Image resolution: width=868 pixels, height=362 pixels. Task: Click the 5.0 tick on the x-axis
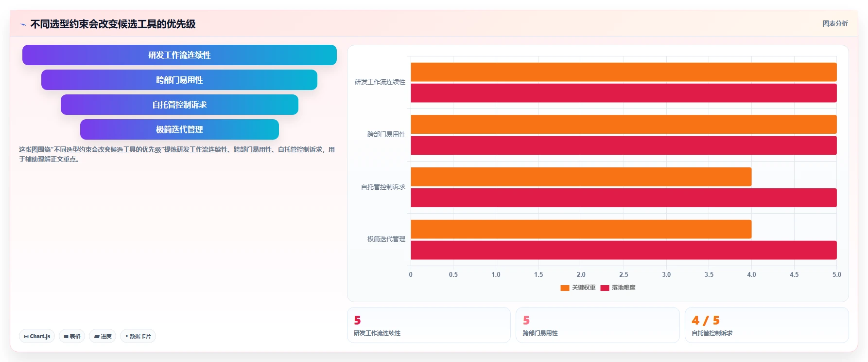coord(836,274)
